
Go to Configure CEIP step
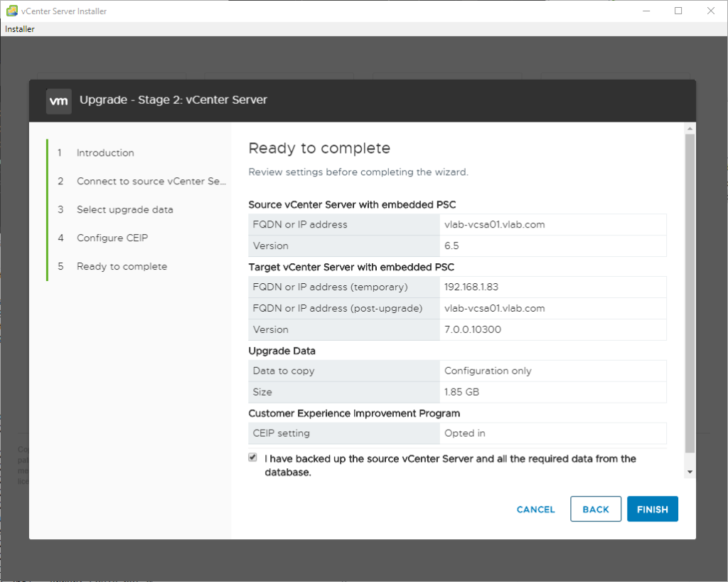[x=112, y=238]
